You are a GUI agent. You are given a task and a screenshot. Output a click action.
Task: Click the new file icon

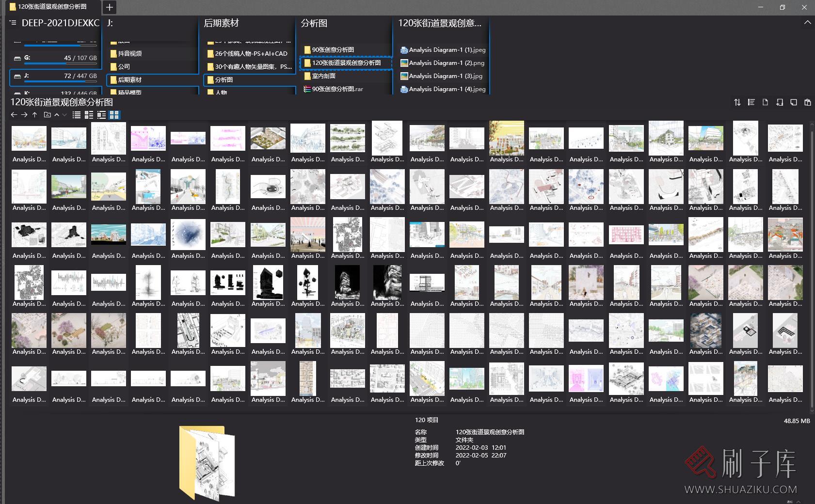coord(765,102)
